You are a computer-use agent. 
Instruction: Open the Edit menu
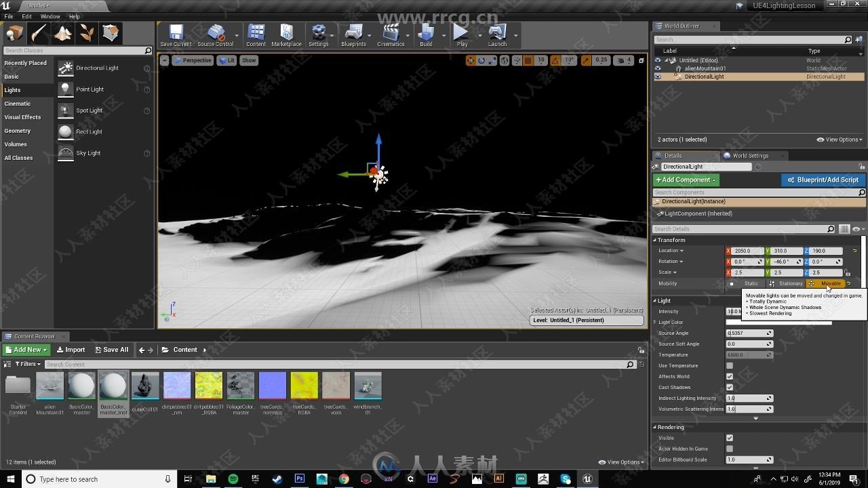[x=27, y=16]
